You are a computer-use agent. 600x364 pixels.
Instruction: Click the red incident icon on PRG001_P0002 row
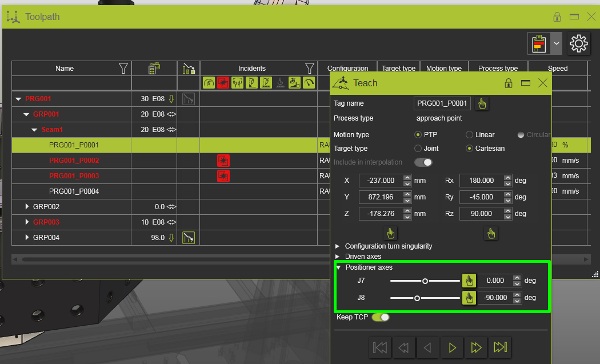223,161
